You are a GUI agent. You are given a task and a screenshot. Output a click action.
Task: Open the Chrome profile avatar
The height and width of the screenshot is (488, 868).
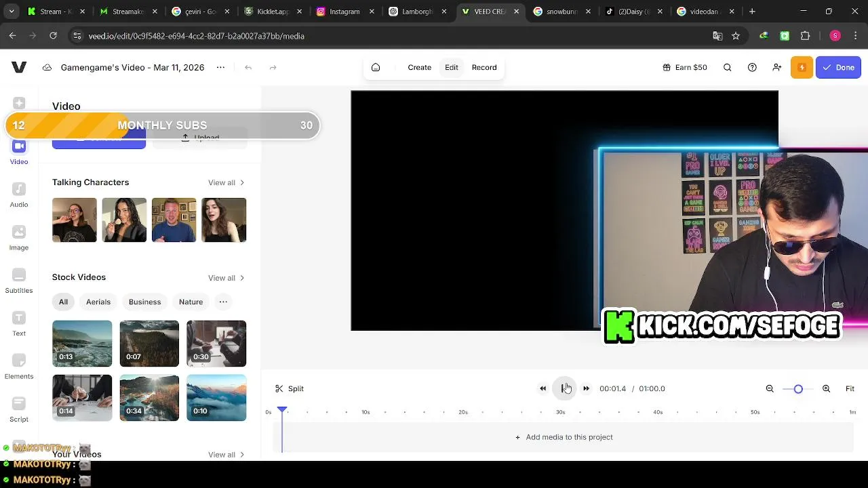tap(835, 36)
